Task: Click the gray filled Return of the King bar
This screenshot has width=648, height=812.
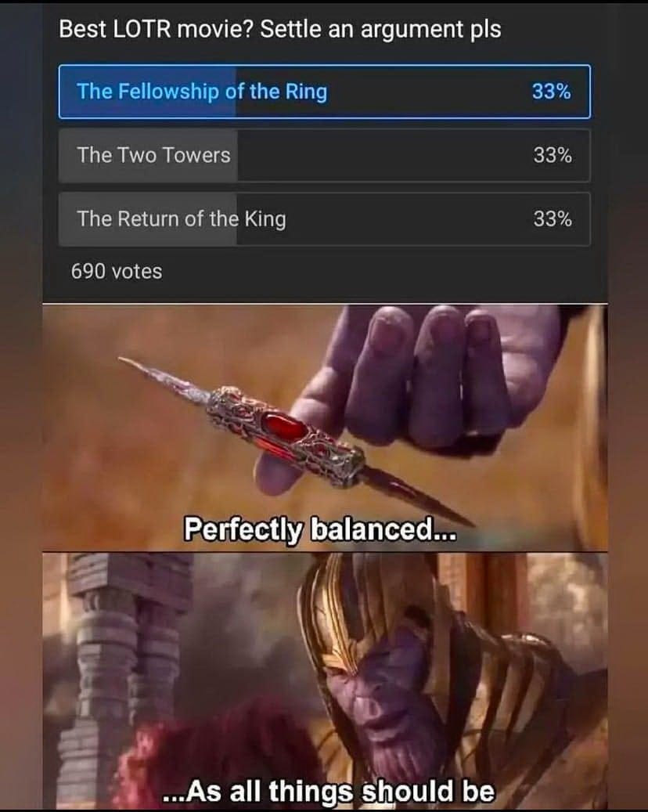Action: [x=147, y=219]
